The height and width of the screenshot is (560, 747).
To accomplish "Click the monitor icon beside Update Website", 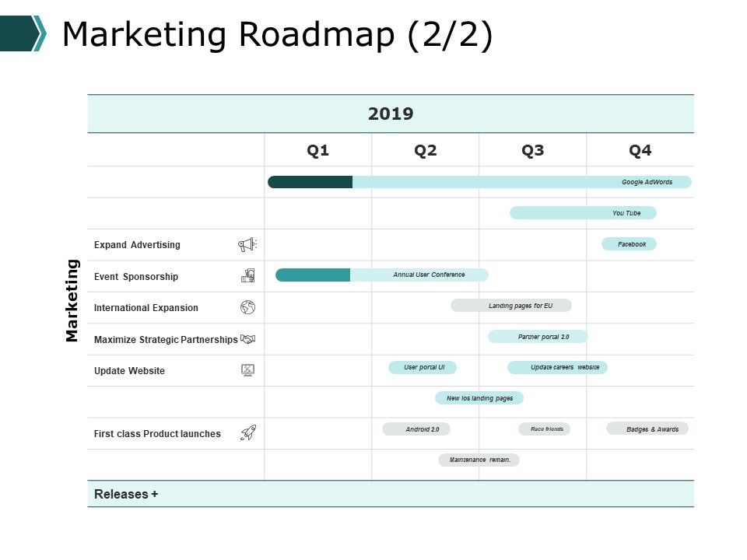I will [247, 370].
